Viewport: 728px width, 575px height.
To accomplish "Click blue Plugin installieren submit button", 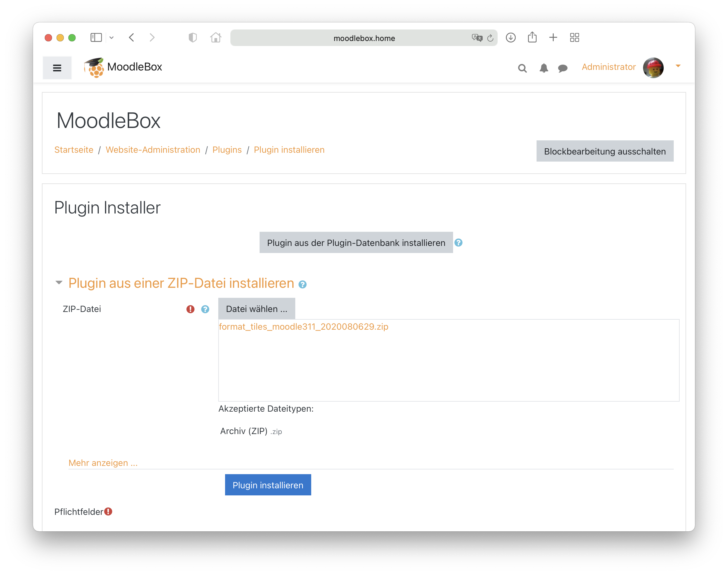I will pyautogui.click(x=268, y=485).
